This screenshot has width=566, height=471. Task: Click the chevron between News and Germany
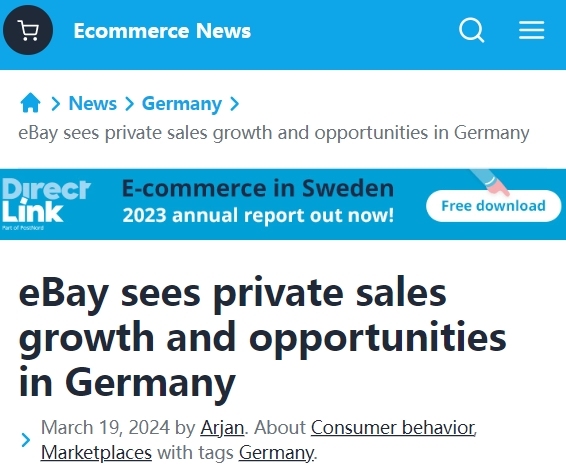(129, 104)
